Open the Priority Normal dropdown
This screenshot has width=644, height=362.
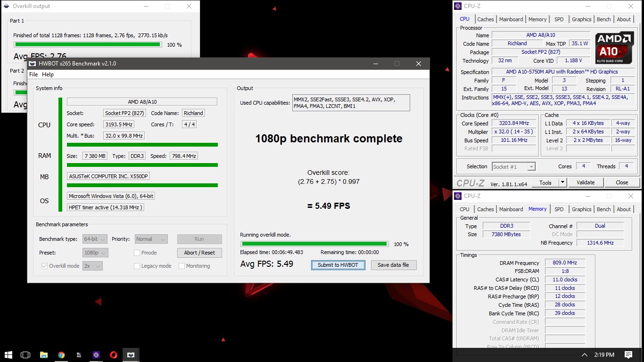tap(151, 239)
